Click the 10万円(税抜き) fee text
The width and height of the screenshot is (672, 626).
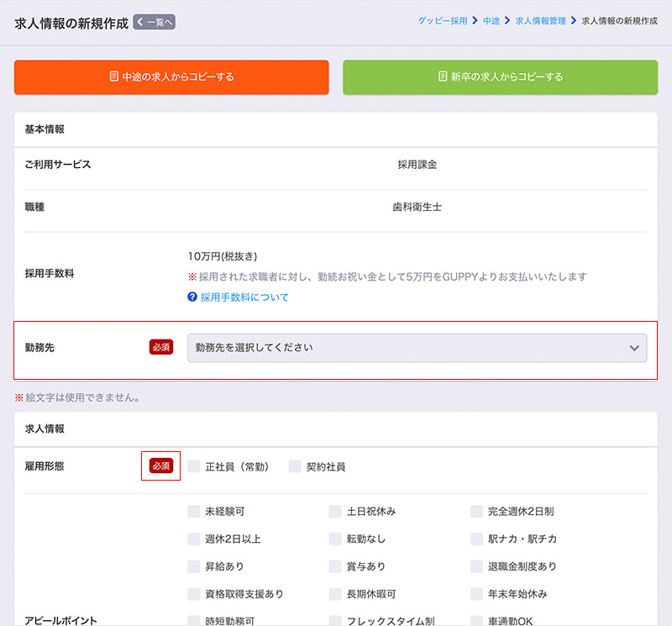tap(223, 256)
